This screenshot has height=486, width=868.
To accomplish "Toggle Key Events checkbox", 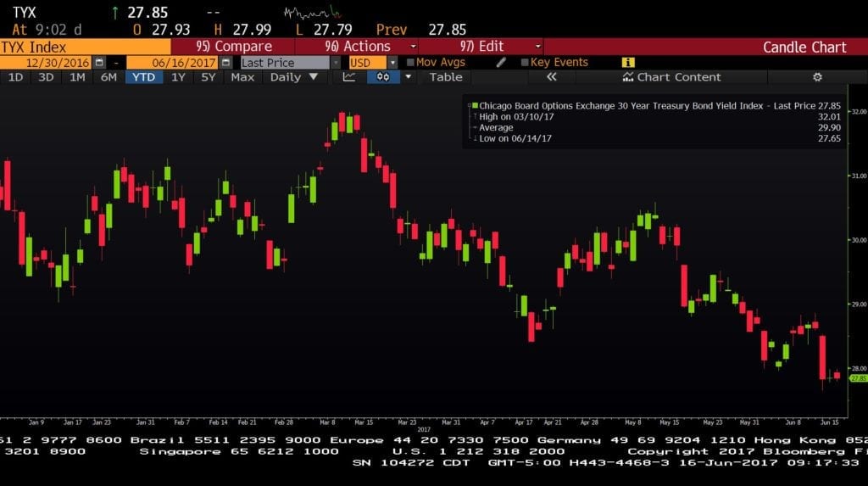I will tap(525, 63).
